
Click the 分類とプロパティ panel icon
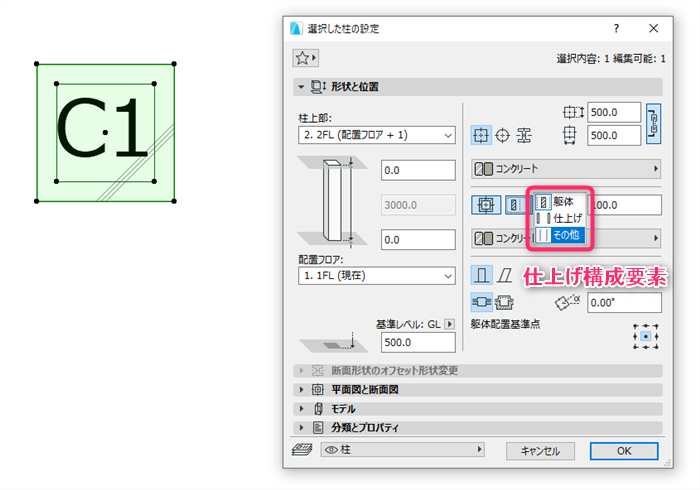click(x=318, y=428)
